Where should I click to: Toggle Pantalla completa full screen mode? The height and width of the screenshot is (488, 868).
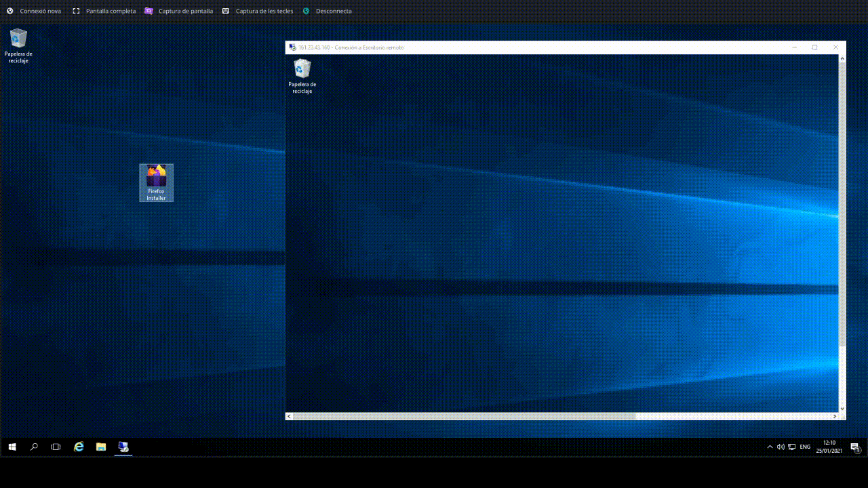coord(104,11)
